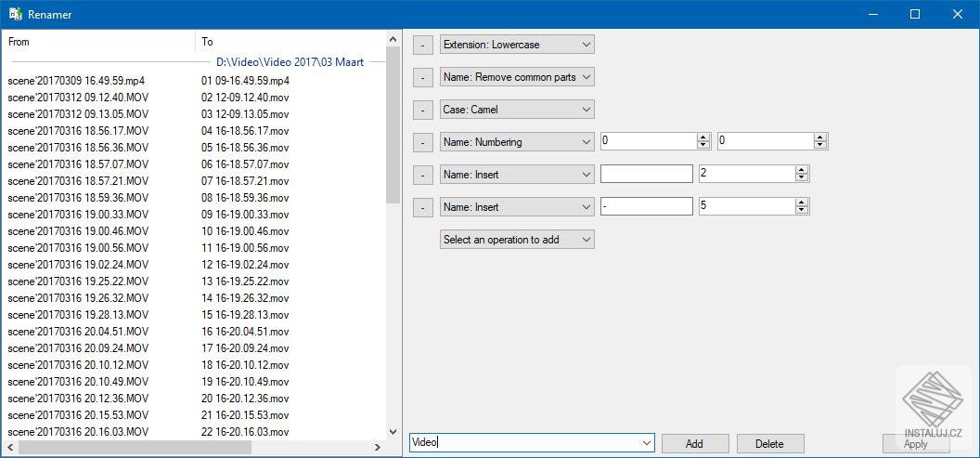Click new name 13 16-19.25.22.mov
980x458 pixels.
(246, 281)
